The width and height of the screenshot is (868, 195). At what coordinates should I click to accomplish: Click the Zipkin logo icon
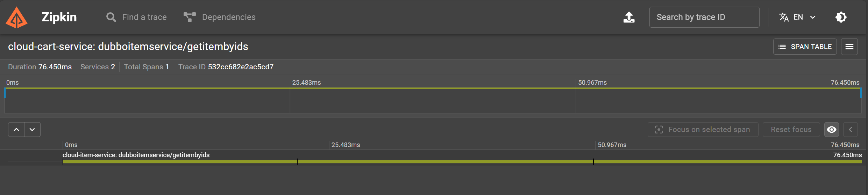[x=16, y=18]
